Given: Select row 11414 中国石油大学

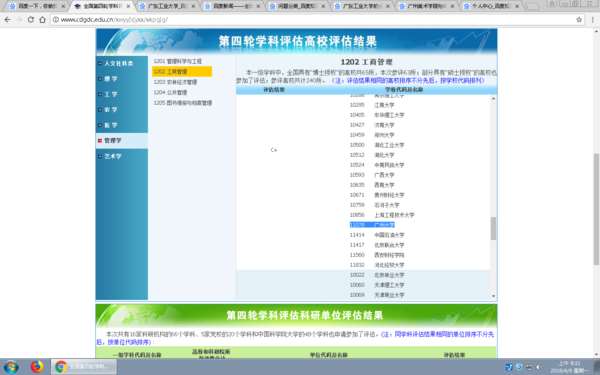Looking at the screenshot, I should point(377,235).
